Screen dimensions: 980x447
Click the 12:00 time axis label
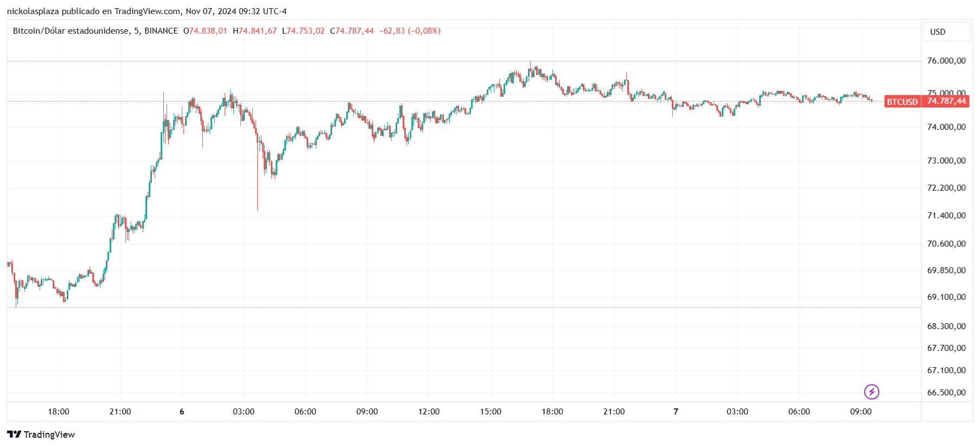pyautogui.click(x=429, y=412)
